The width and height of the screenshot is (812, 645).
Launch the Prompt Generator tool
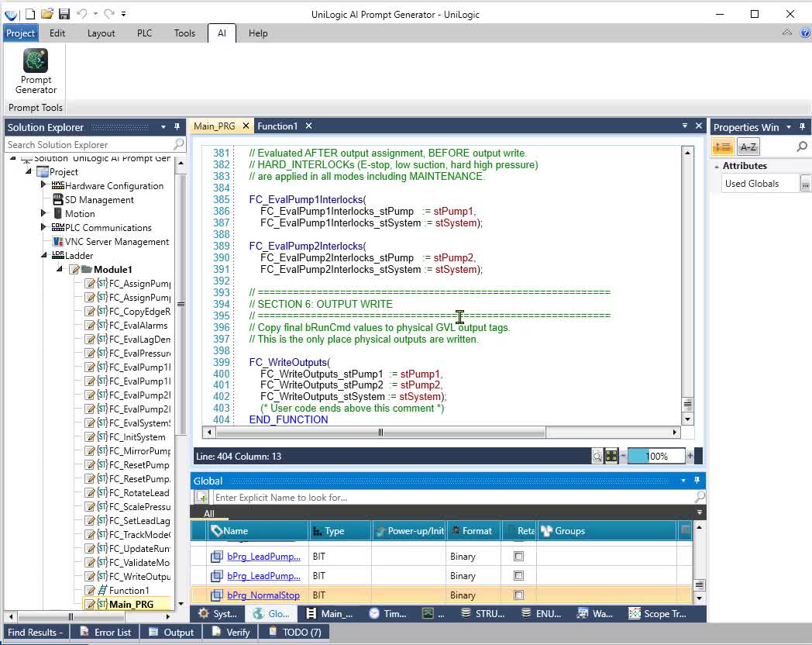[35, 71]
